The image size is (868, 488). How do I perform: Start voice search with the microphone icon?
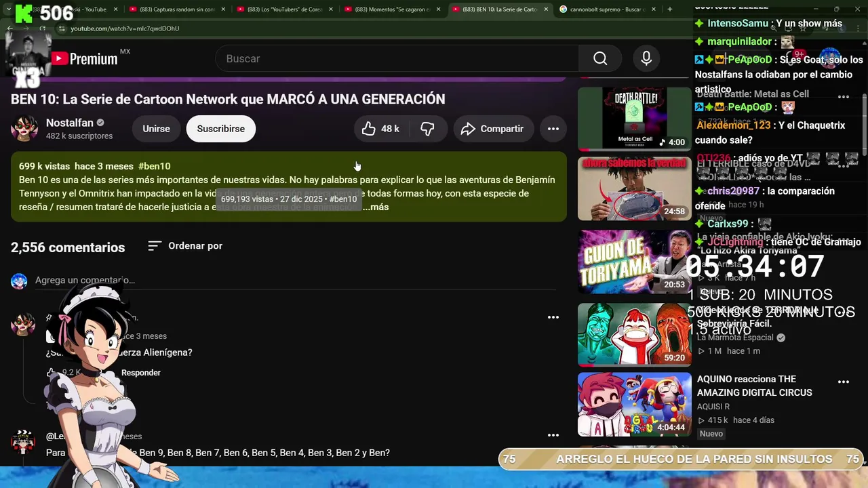pyautogui.click(x=646, y=58)
